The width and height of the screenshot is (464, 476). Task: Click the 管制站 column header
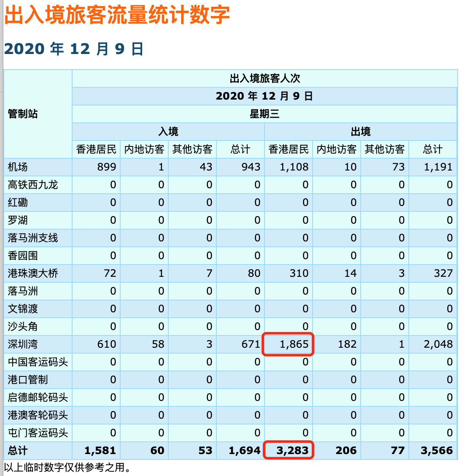point(23,114)
